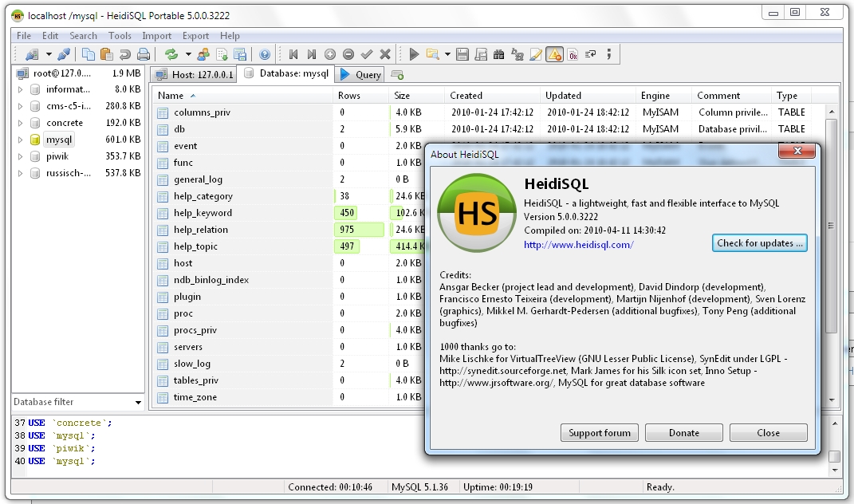Click Close in About HeidiSQL dialog
The height and width of the screenshot is (504, 854).
click(768, 432)
